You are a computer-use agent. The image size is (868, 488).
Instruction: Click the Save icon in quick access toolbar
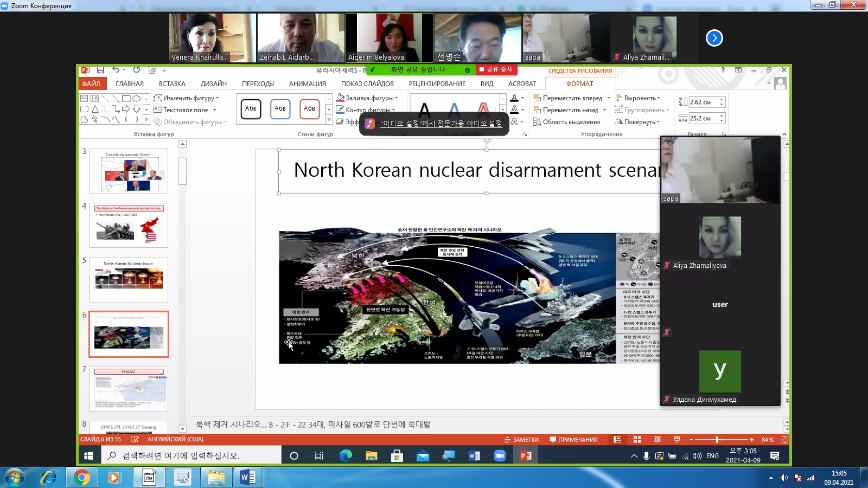[100, 70]
